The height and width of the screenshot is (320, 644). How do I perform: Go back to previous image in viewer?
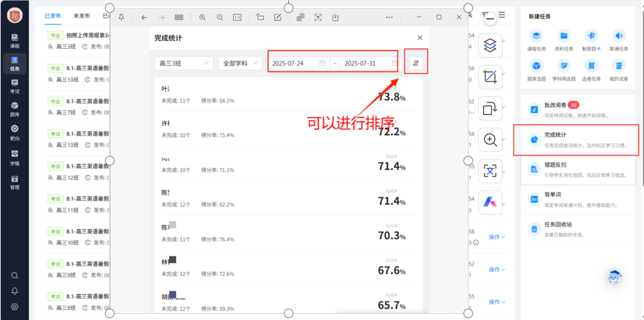(144, 17)
